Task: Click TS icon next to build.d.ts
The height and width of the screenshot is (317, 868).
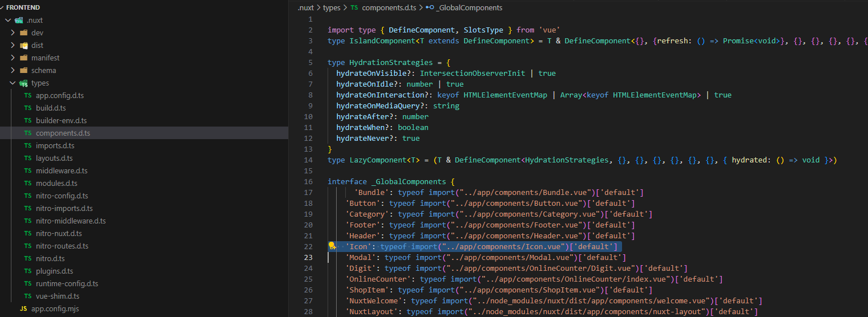Action: pos(27,108)
